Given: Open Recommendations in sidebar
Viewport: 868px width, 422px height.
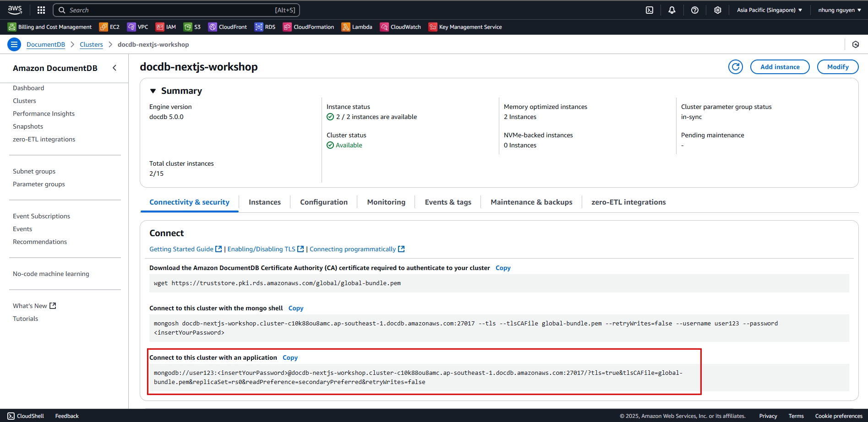Looking at the screenshot, I should 40,242.
